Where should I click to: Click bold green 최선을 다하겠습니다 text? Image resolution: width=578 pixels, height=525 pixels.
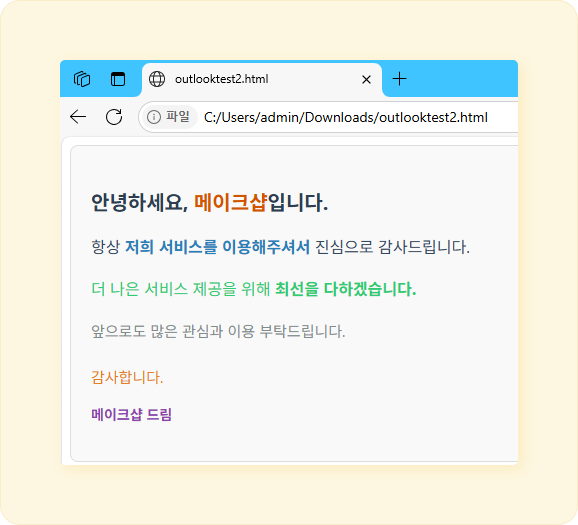click(x=346, y=289)
